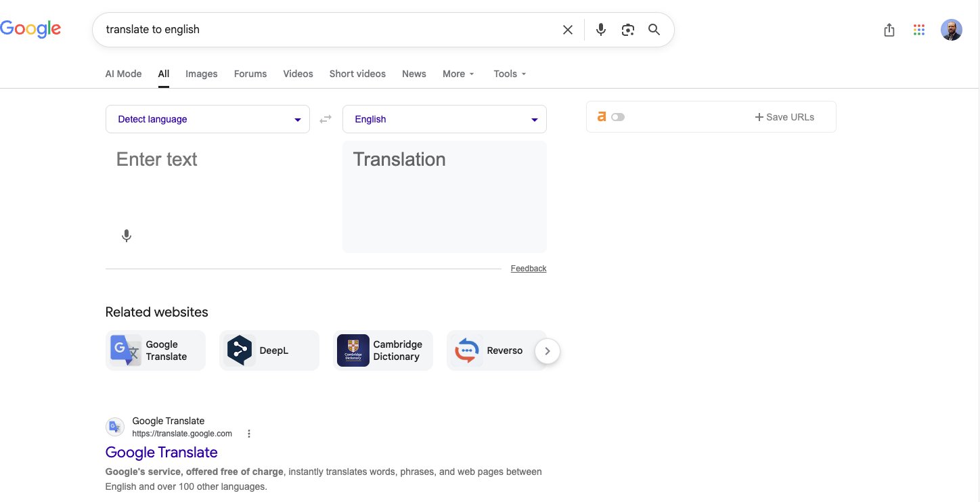
Task: Click the Reverso label text
Action: click(505, 350)
